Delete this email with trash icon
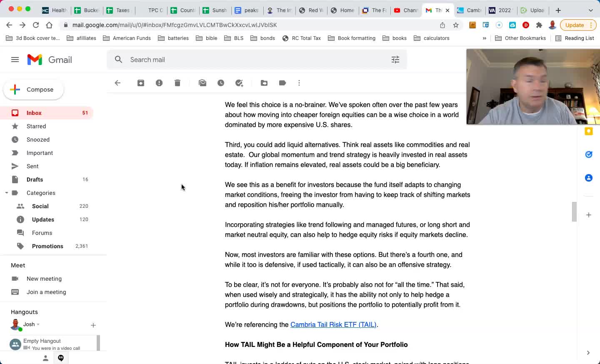600x364 pixels. click(177, 83)
